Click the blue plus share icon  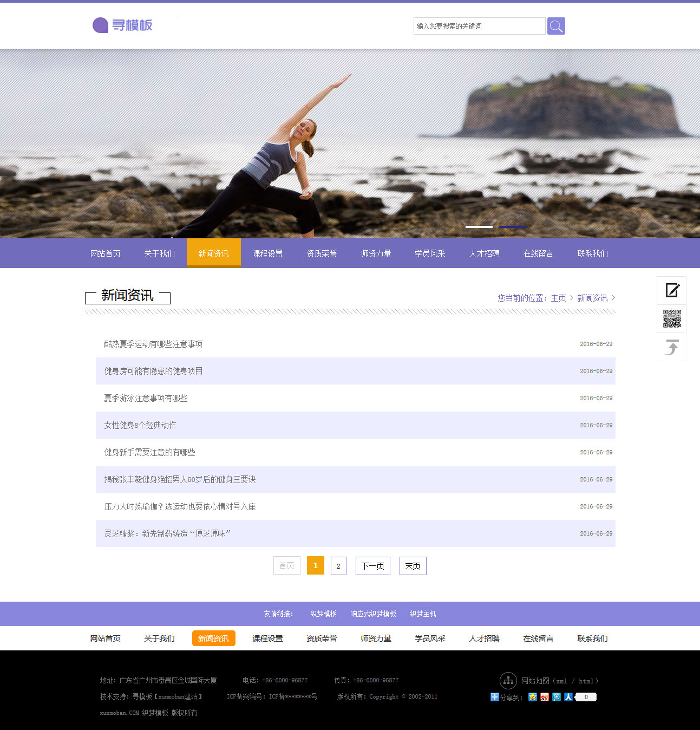point(494,697)
